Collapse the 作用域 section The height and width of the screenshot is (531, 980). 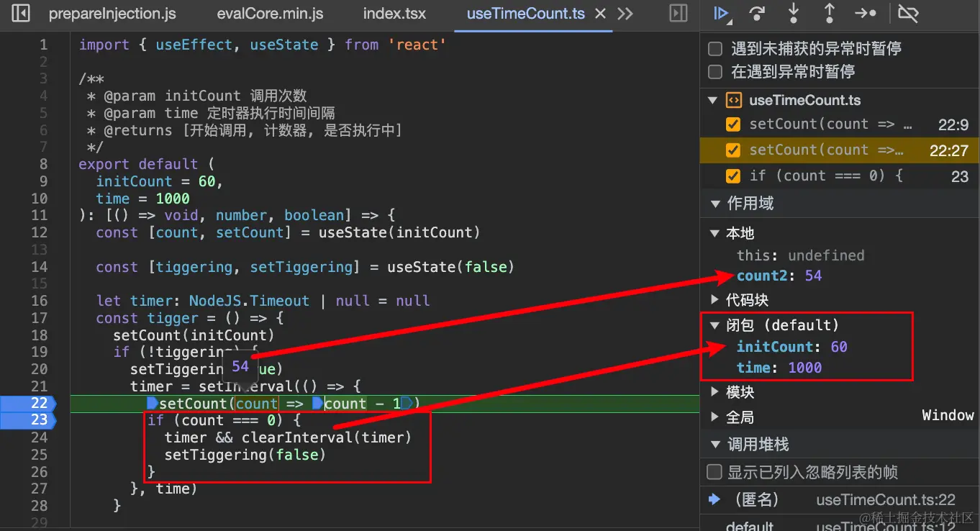click(x=714, y=204)
